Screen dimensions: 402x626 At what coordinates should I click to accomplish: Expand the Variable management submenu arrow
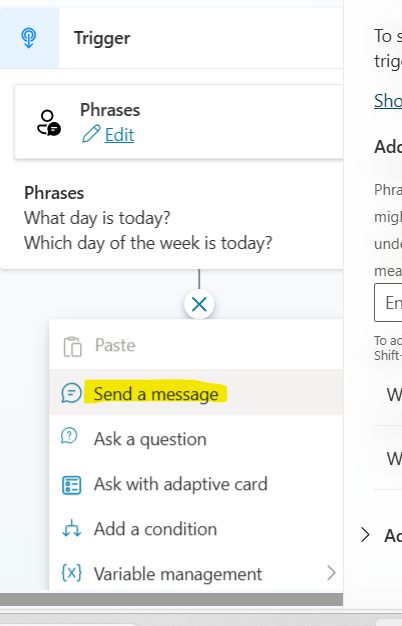pos(331,573)
